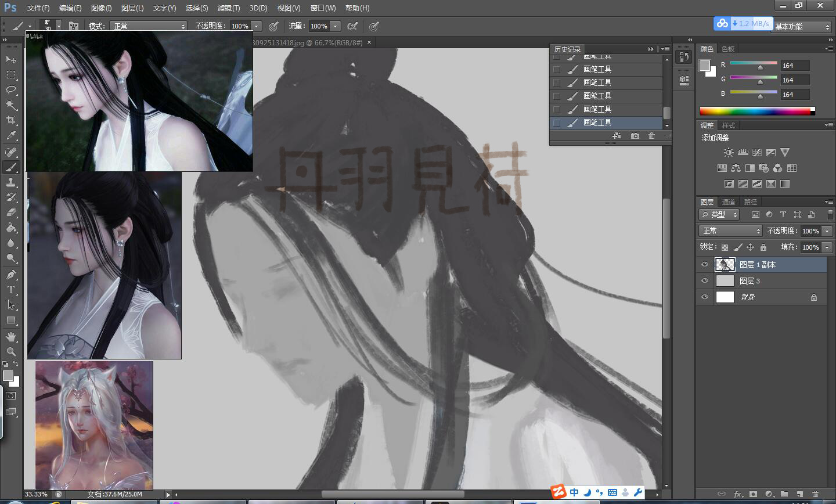Select the Eraser tool
Screen dimensions: 836x504
(11, 213)
